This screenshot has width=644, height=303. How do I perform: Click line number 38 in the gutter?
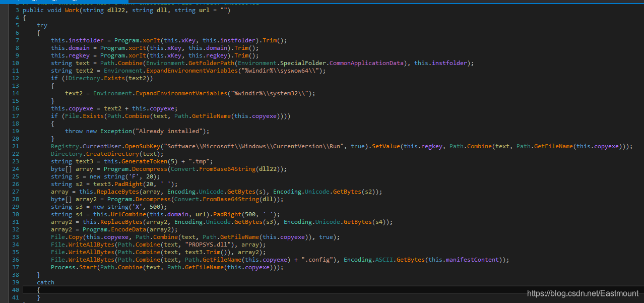[16, 275]
